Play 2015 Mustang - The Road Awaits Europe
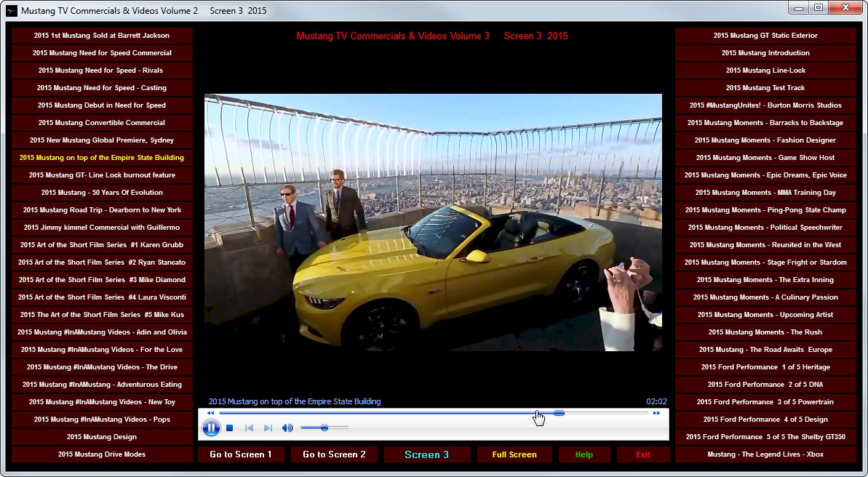 [765, 349]
